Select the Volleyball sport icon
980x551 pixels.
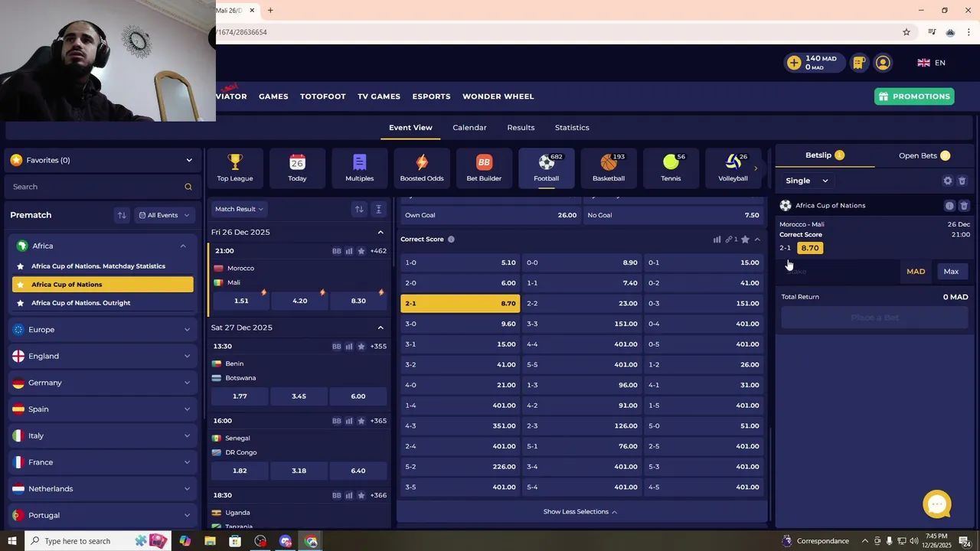(733, 167)
